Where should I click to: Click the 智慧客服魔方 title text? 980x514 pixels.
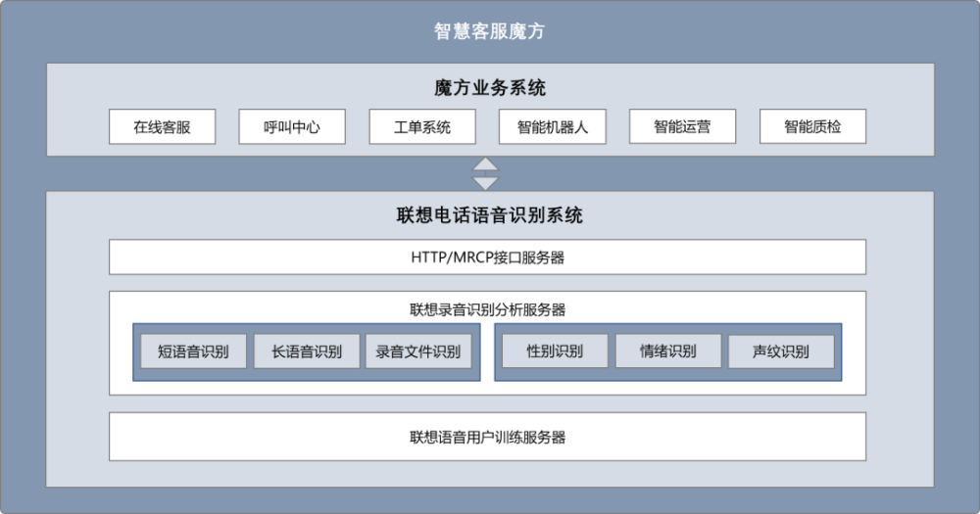coord(489,31)
